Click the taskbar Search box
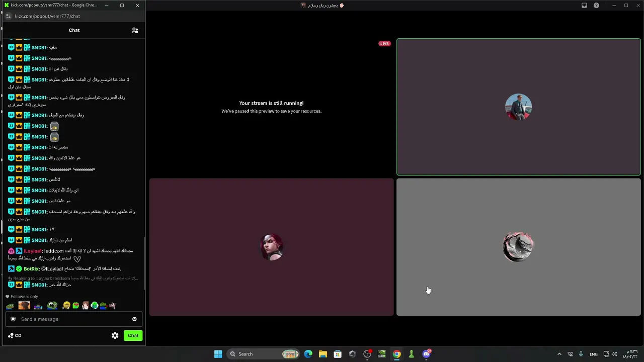Screen dimensions: 644x362 (x=263, y=354)
